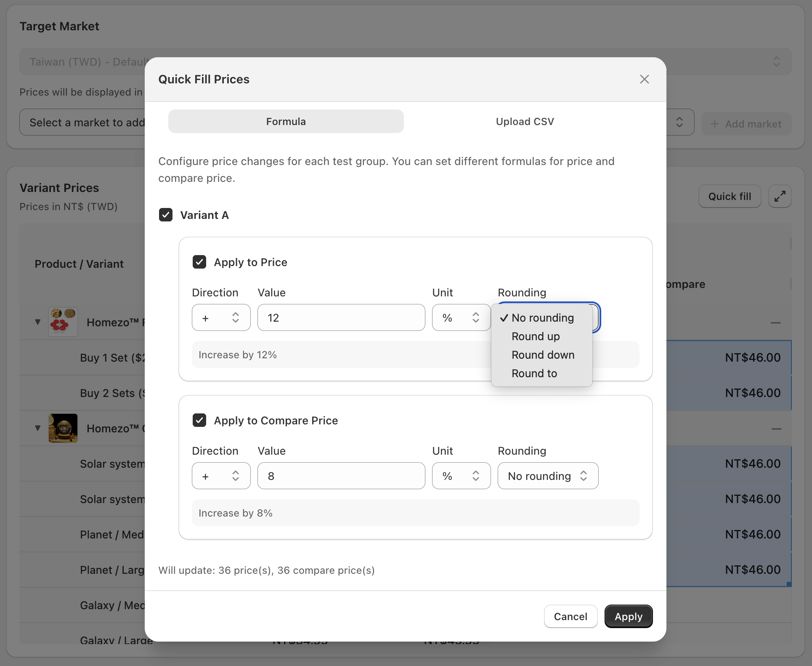Close the Quick Fill Prices dialog
The image size is (812, 666).
tap(644, 79)
